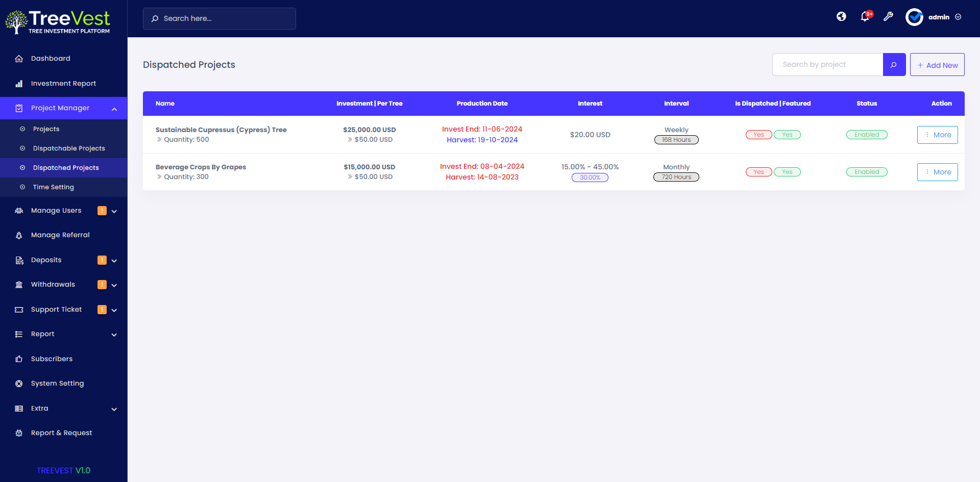This screenshot has width=980, height=482.
Task: Click the Deposits icon in sidebar
Action: point(19,260)
